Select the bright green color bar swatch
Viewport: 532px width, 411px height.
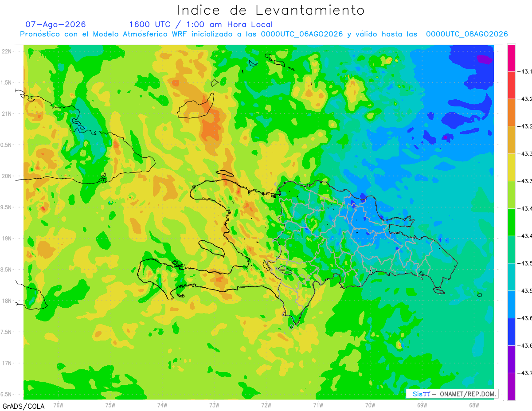pyautogui.click(x=511, y=222)
